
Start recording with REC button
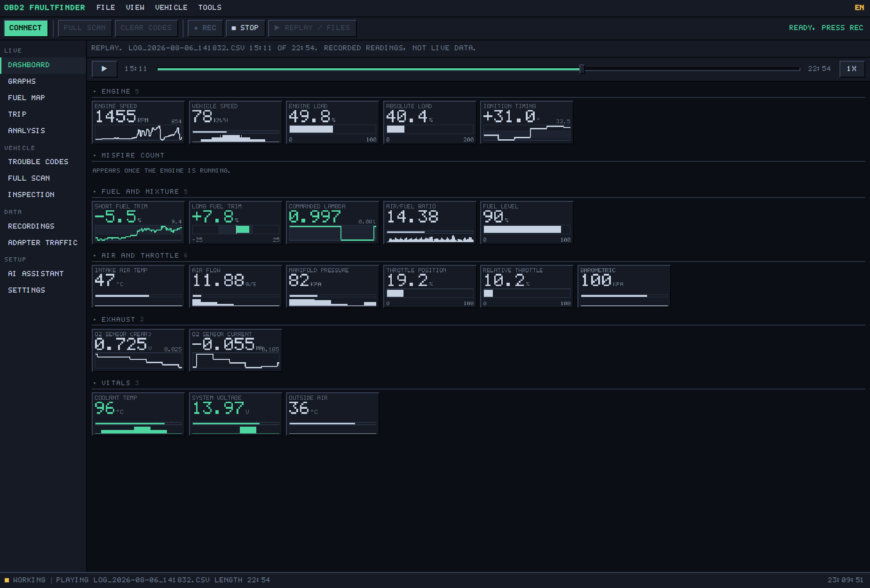point(205,28)
